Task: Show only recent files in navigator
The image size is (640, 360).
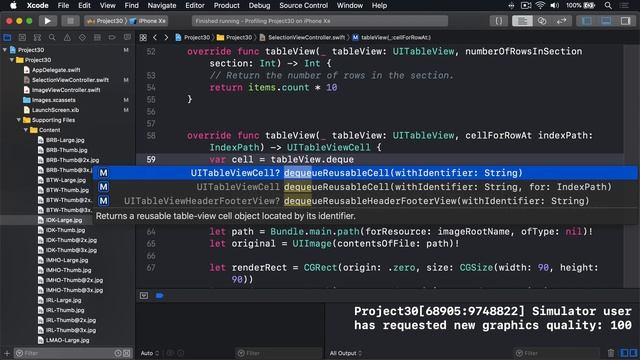Action: click(x=118, y=353)
